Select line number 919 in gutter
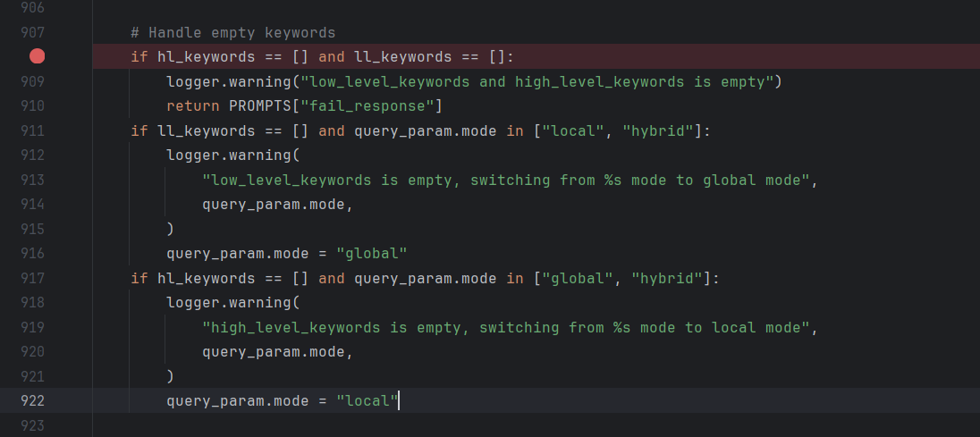Viewport: 980px width, 437px height. (32, 328)
